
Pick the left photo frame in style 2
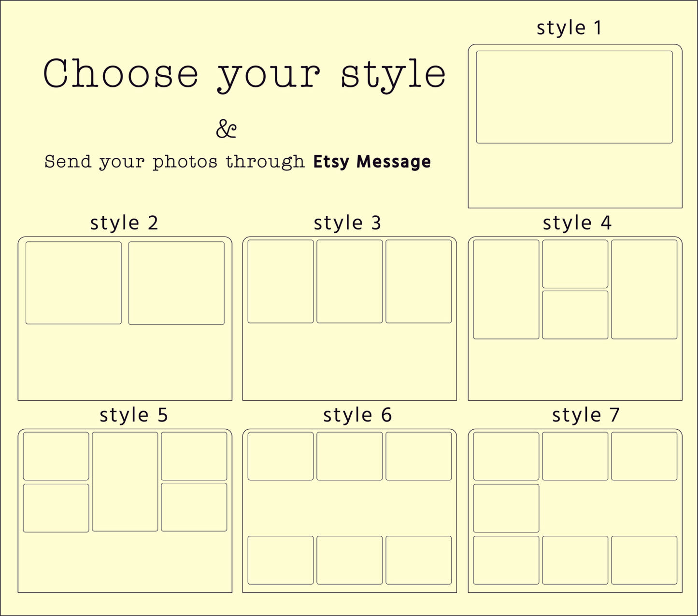pyautogui.click(x=73, y=283)
